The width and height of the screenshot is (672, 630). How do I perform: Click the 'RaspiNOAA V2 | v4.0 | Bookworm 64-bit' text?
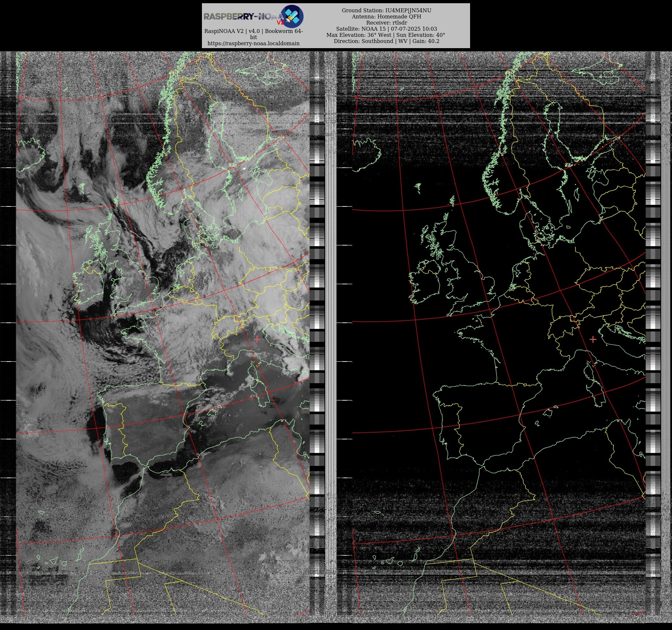coord(254,34)
